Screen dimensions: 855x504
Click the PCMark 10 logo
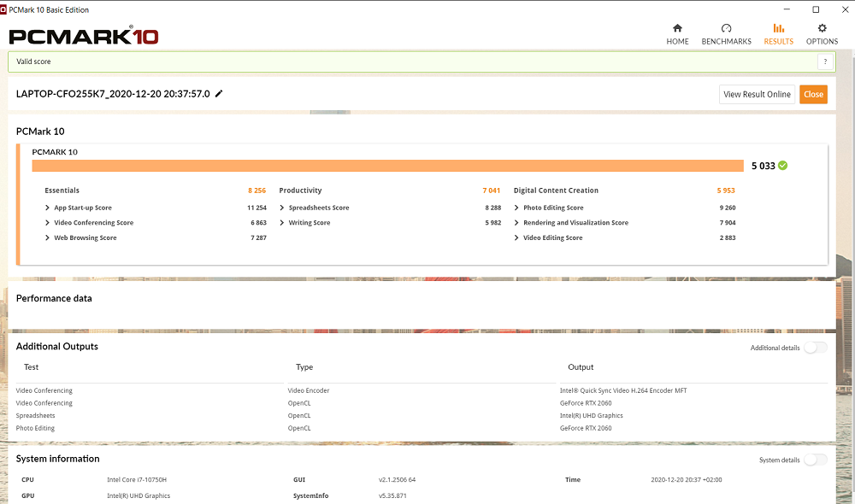(x=84, y=36)
